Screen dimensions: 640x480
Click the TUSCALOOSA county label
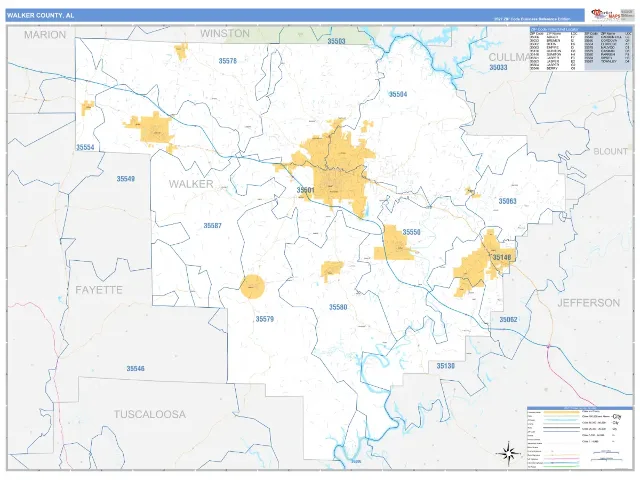pos(150,414)
